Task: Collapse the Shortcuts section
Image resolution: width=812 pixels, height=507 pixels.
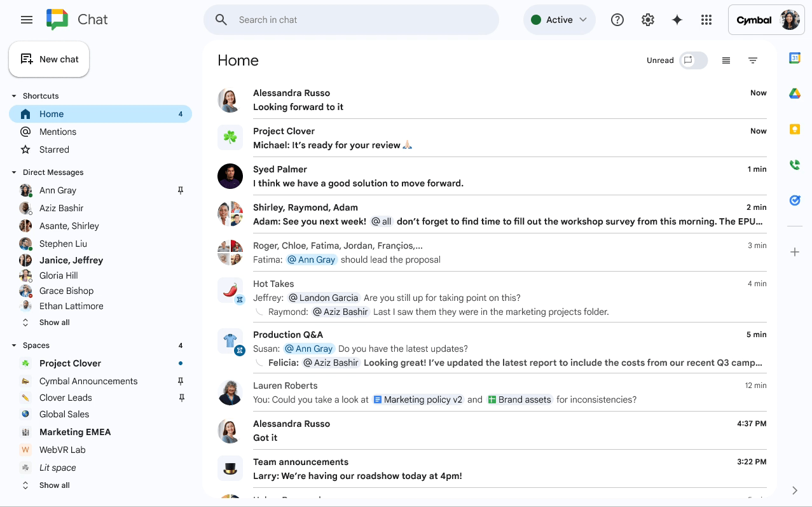Action: pos(13,95)
